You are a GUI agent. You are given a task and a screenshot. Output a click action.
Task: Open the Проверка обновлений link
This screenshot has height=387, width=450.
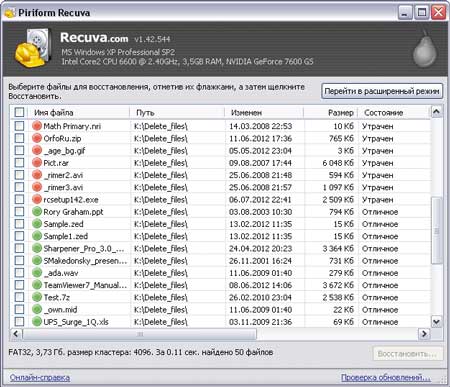coord(386,377)
